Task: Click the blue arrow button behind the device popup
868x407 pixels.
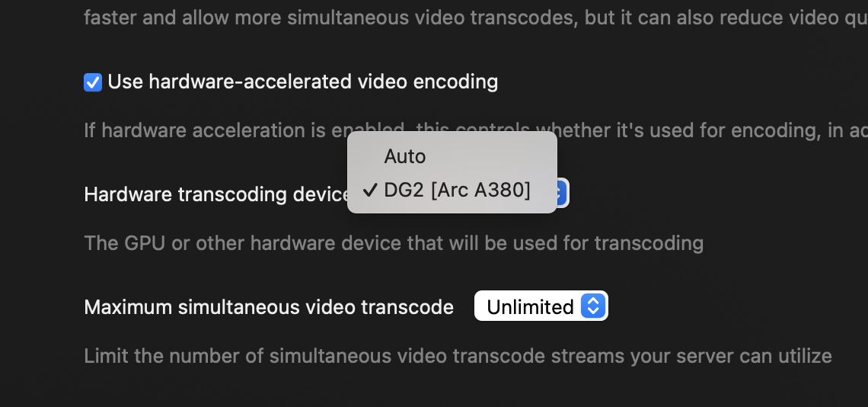Action: (x=562, y=193)
